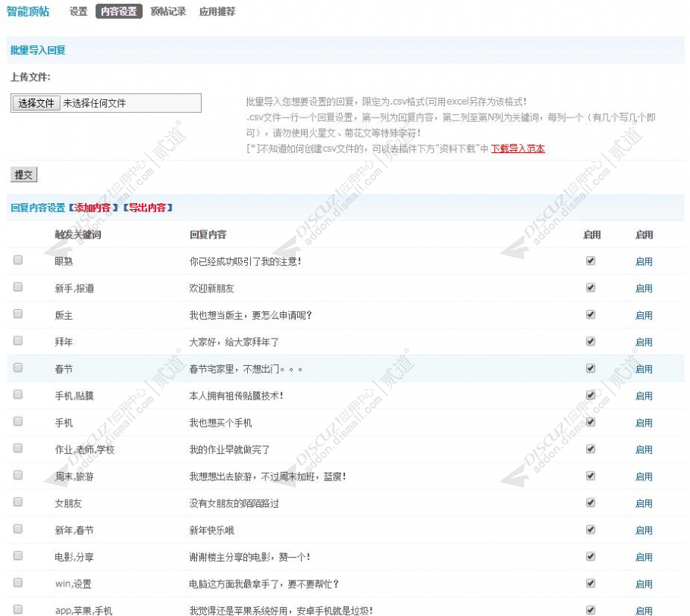Click reply text 我的作业早就做完了

point(229,450)
